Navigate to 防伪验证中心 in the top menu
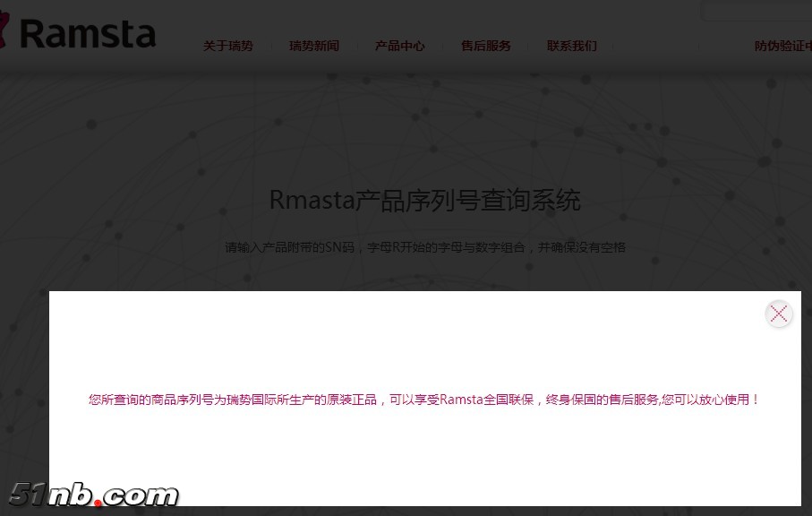Image resolution: width=812 pixels, height=516 pixels. (x=782, y=47)
